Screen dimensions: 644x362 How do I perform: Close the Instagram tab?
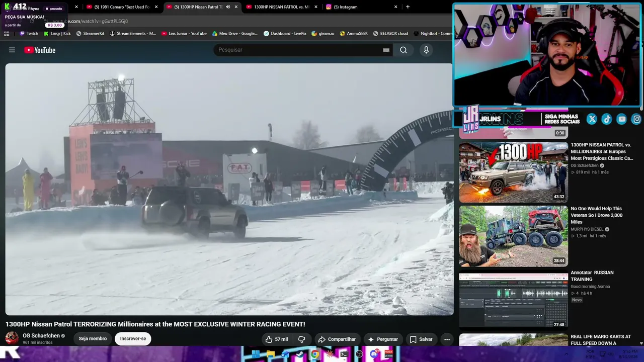[396, 7]
